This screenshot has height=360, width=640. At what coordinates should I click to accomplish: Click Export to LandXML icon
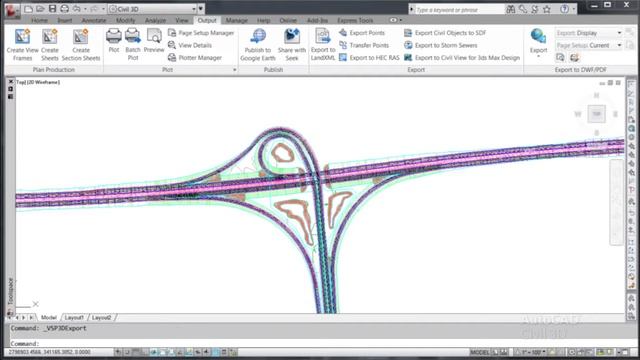[322, 36]
